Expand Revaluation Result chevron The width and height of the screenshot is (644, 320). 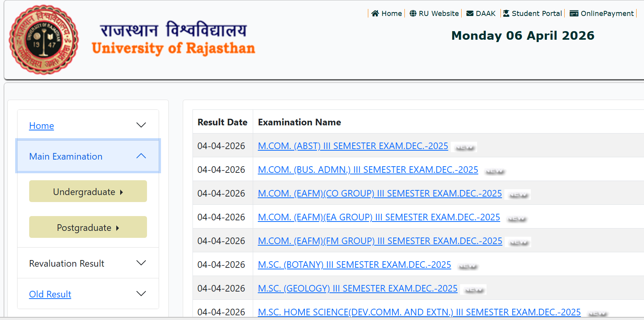(x=141, y=263)
